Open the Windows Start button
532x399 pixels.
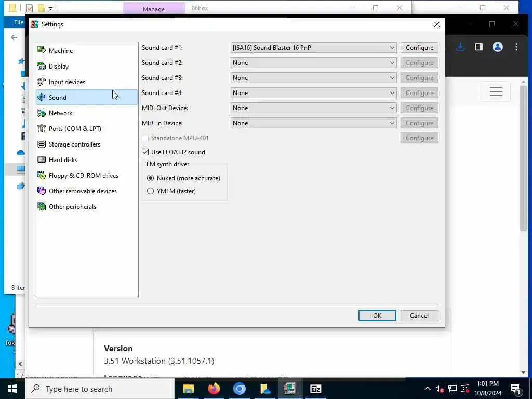pyautogui.click(x=12, y=389)
